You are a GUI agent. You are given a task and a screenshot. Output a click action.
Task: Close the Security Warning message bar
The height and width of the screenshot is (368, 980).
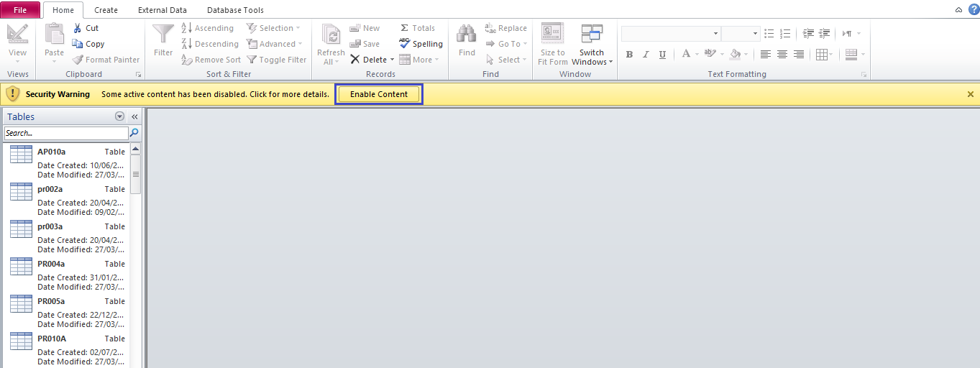970,94
